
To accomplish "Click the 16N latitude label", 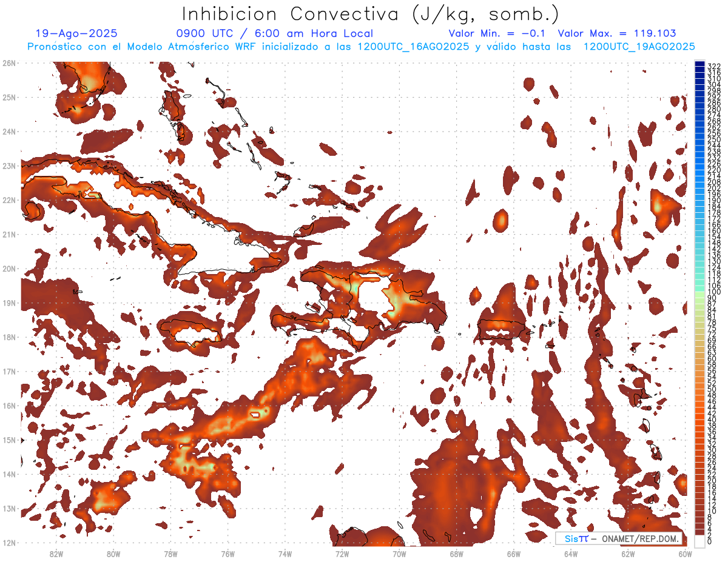I will [9, 406].
